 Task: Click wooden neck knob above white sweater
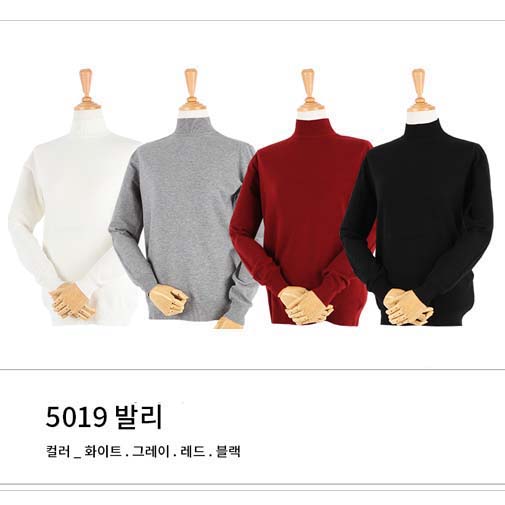click(87, 89)
